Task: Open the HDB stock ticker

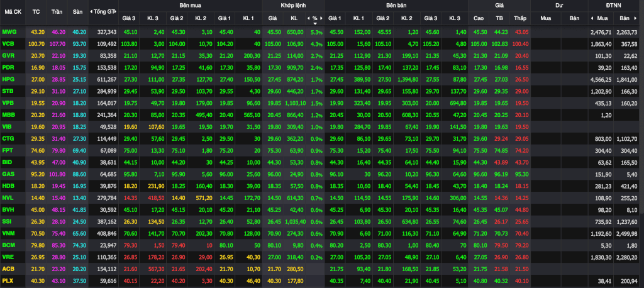Action: pos(8,186)
